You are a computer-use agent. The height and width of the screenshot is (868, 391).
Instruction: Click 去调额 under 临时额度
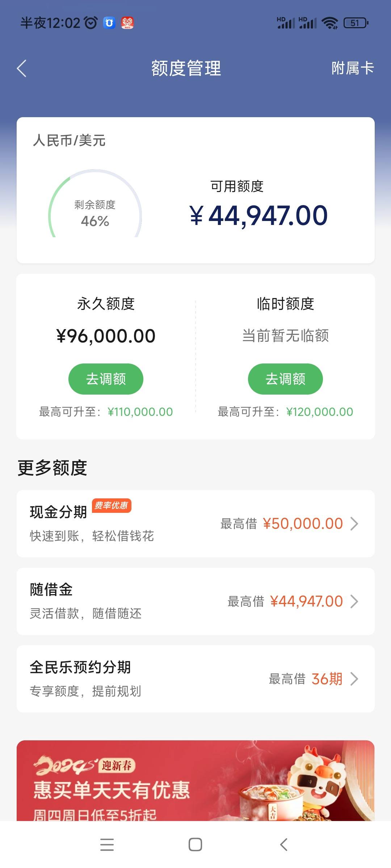coord(285,379)
